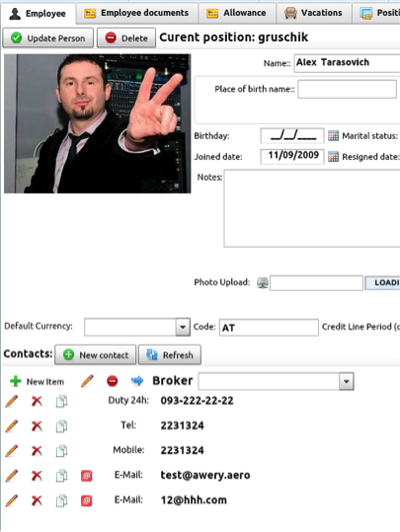Expand the Default Currency dropdown
Viewport: 400px width, 532px height.
point(183,328)
